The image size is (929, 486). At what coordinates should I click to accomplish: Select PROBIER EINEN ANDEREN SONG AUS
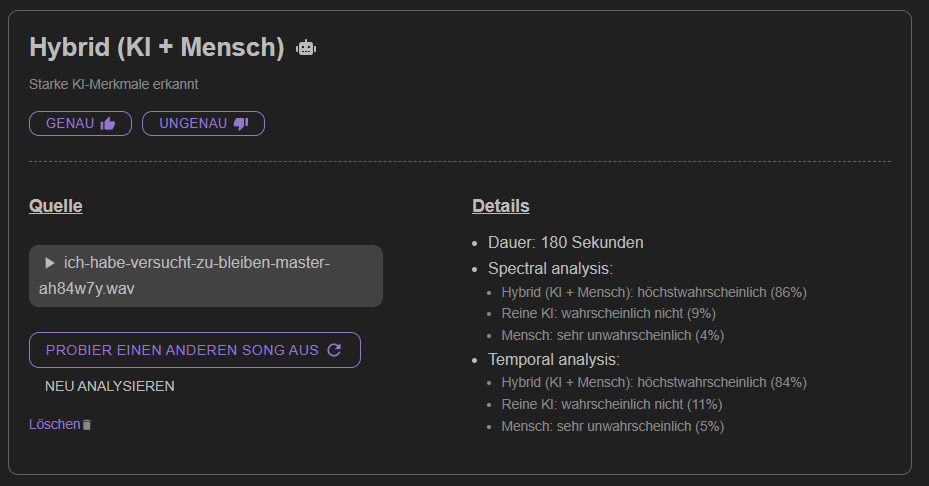click(195, 350)
